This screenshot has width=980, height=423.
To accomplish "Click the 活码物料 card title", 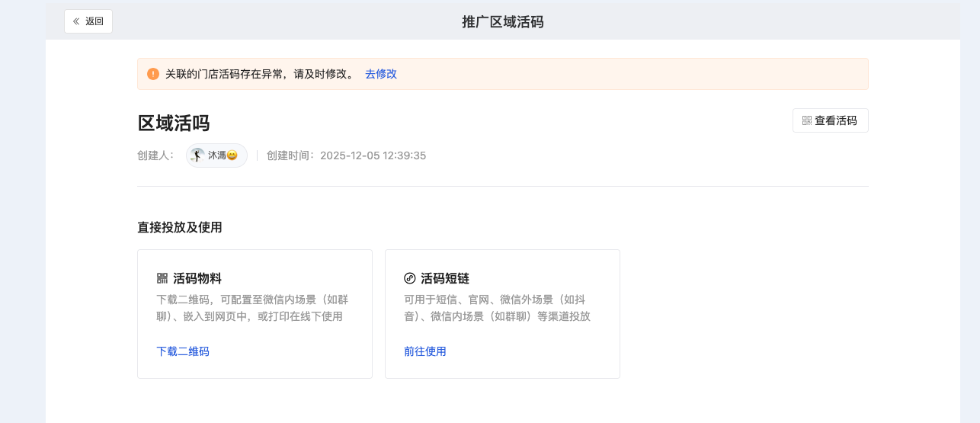I will (x=197, y=278).
